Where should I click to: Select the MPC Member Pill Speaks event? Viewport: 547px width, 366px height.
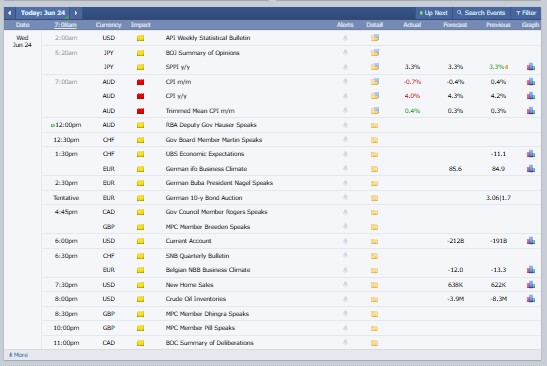tap(200, 328)
